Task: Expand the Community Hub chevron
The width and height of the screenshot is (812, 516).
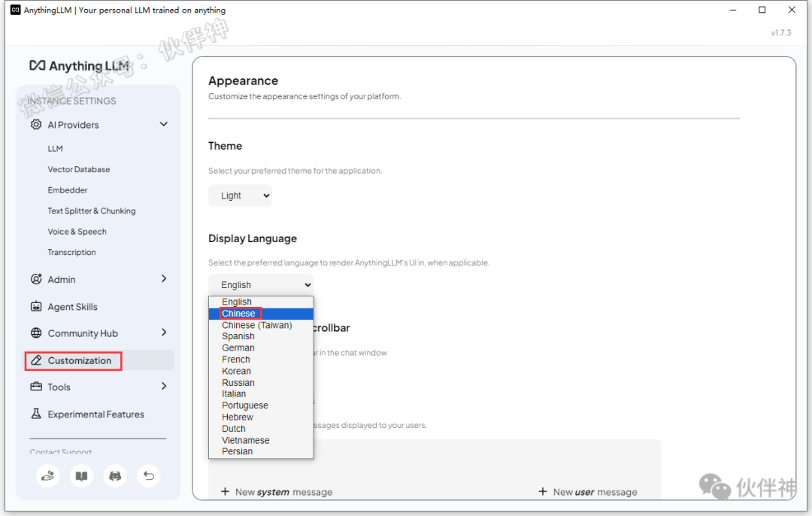Action: [x=164, y=332]
